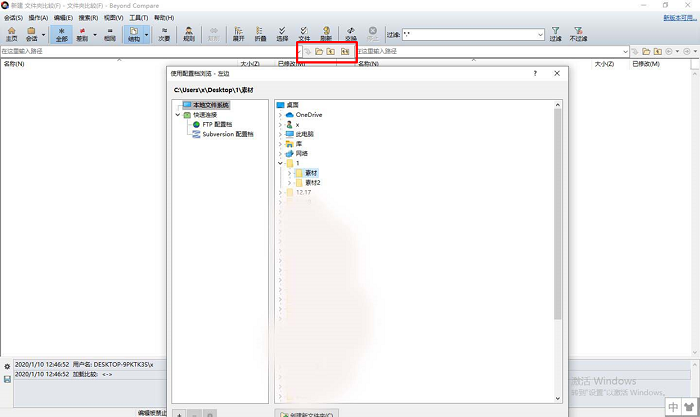Collapse the 快速连接 tree node
The image size is (700, 417).
178,115
